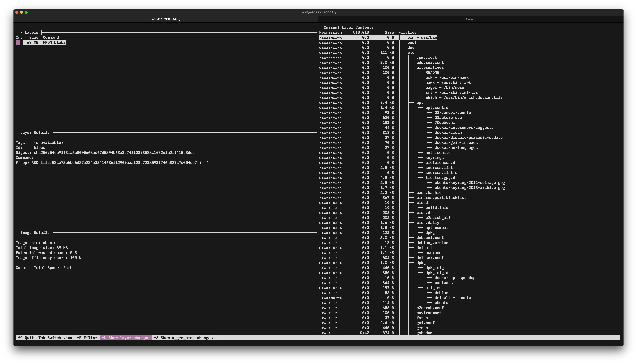This screenshot has width=637, height=364.
Task: Select the gshadow file row
Action: coord(424,333)
